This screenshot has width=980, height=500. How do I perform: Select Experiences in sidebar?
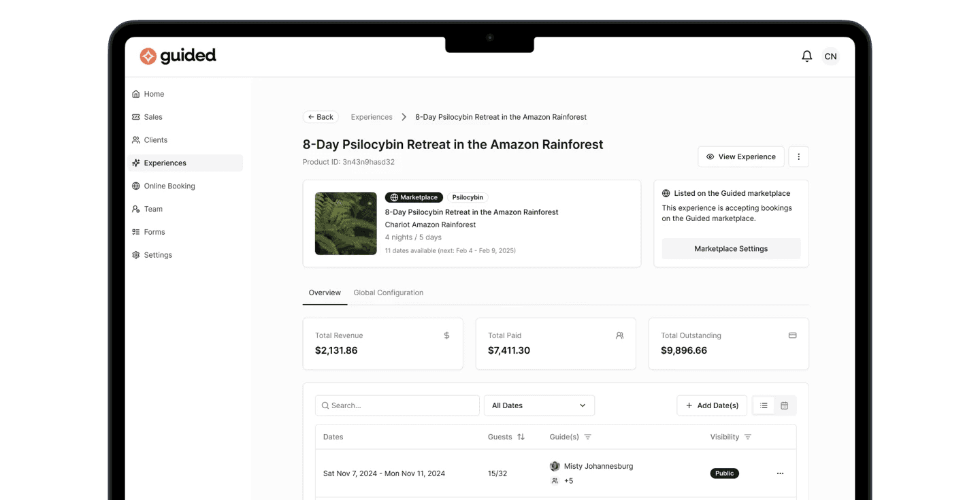pyautogui.click(x=185, y=163)
